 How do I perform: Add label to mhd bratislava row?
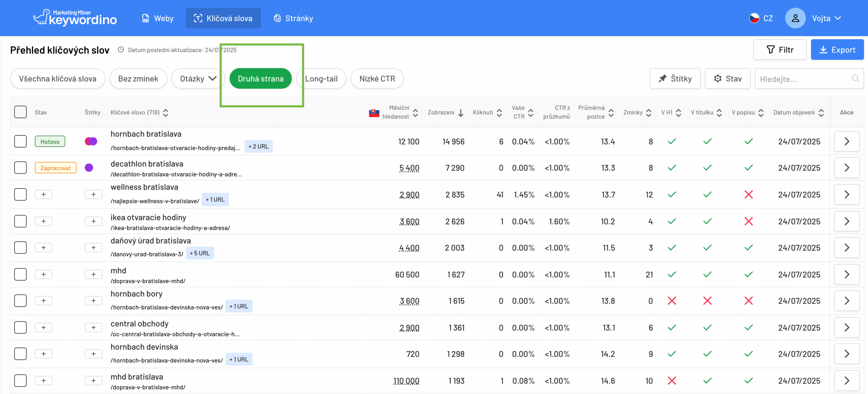click(94, 381)
